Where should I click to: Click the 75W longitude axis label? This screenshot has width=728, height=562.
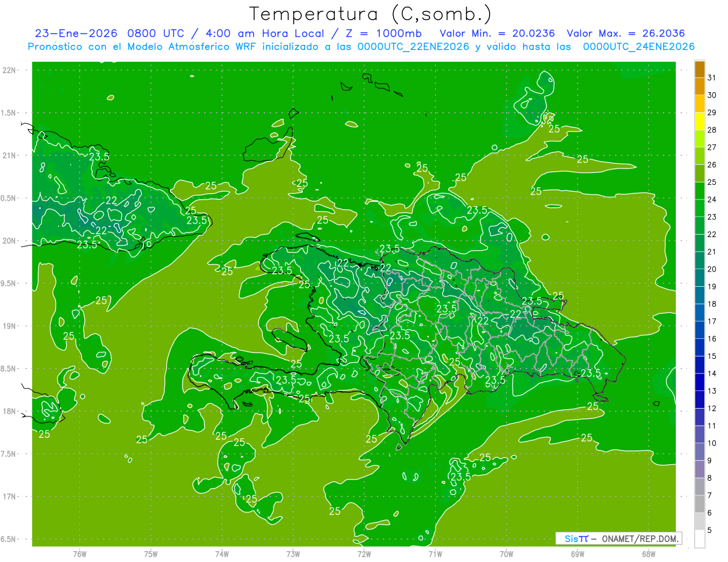pos(151,554)
